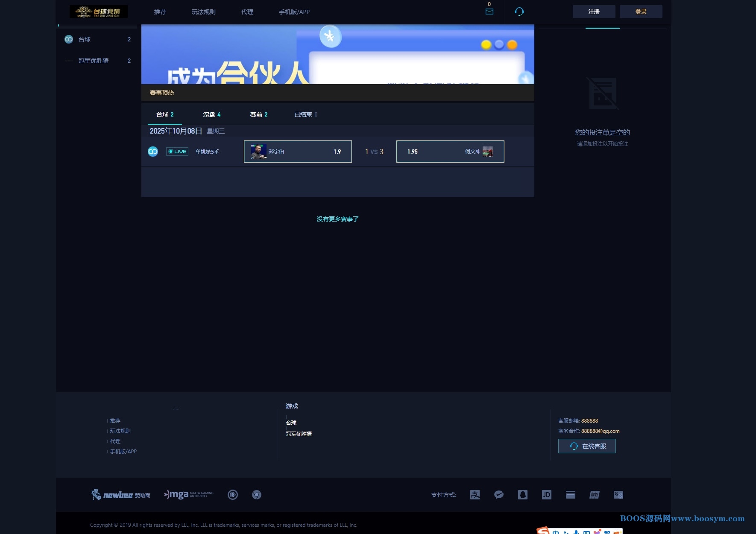Click the MGA Malta Gaming Authority logo
This screenshot has height=534, width=756.
(188, 495)
